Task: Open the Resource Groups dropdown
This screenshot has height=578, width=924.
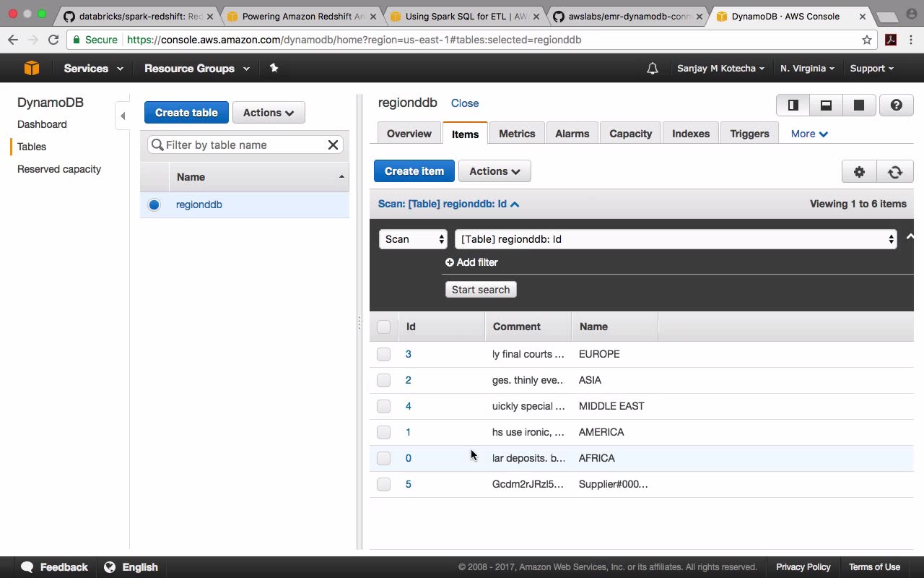Action: tap(197, 69)
